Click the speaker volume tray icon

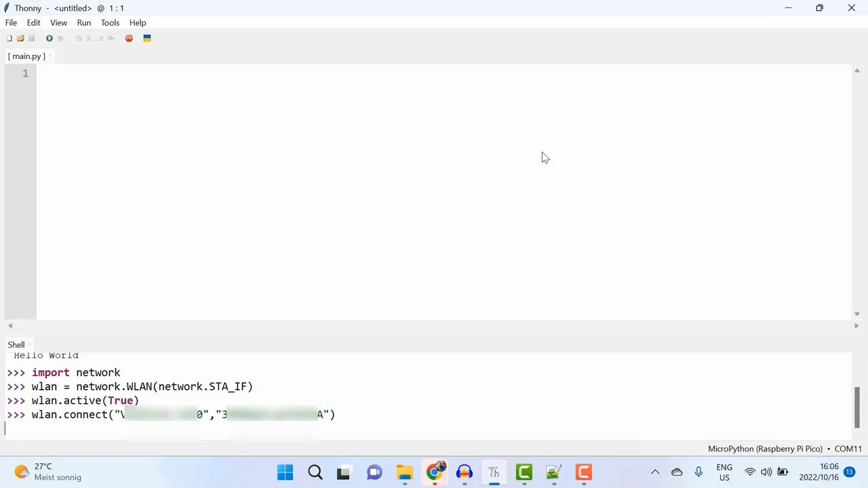[766, 472]
